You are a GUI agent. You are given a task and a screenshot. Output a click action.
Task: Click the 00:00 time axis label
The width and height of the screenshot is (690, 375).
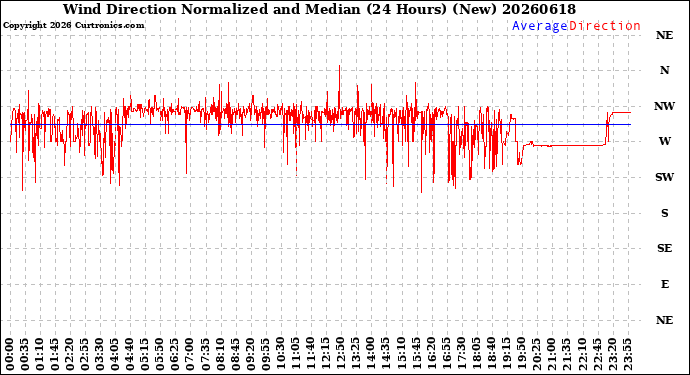click(x=10, y=355)
